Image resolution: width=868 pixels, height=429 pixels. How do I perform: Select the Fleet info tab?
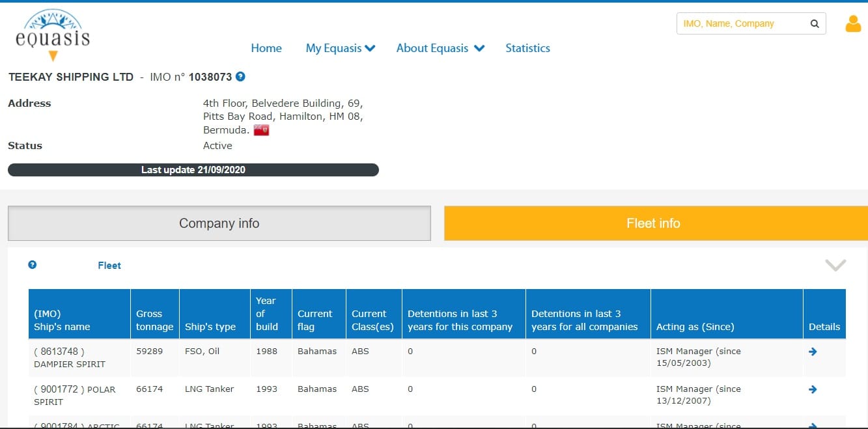[656, 223]
